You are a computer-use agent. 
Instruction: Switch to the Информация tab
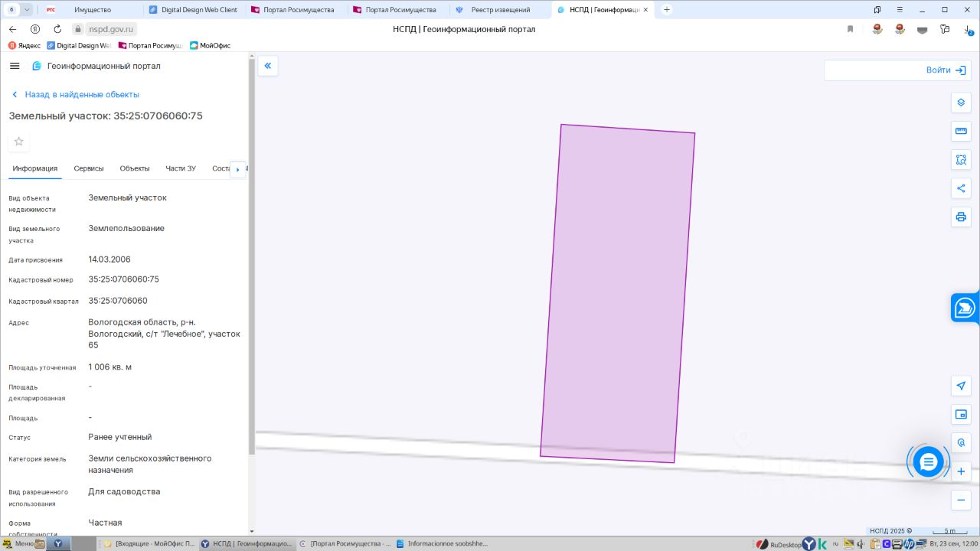(35, 168)
